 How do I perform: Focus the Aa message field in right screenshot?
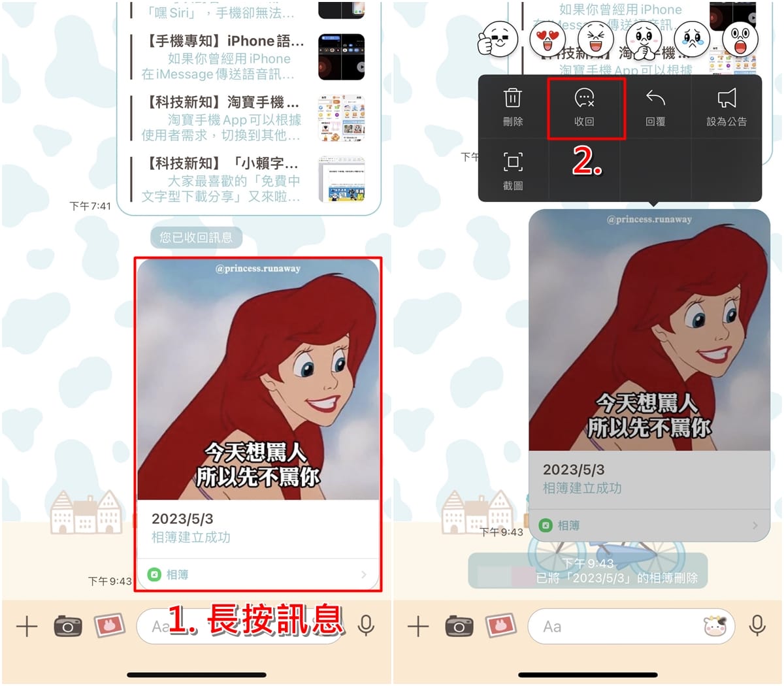[631, 627]
